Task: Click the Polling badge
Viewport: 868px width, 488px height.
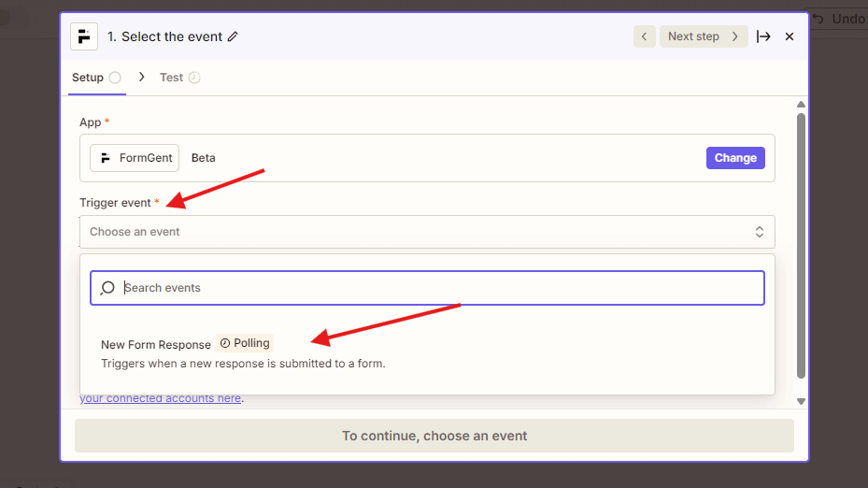Action: [x=245, y=343]
